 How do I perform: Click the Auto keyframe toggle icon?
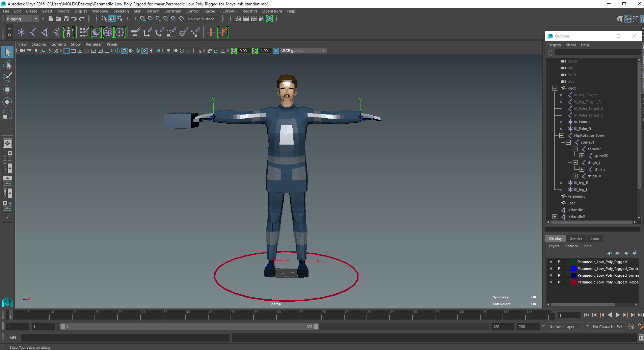coord(631,326)
